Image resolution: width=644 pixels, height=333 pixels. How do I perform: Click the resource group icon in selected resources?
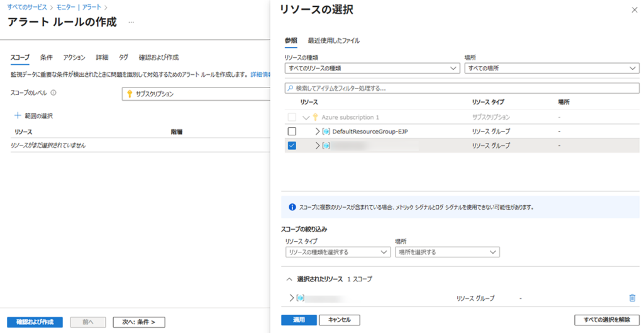coord(301,298)
